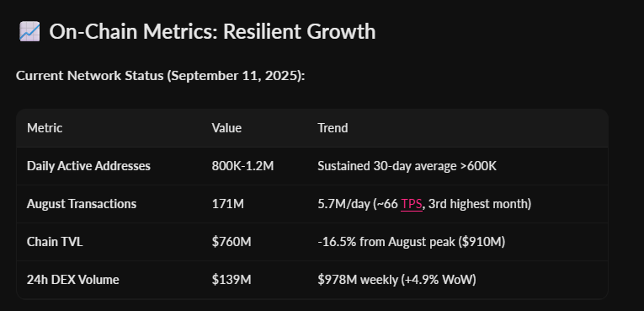Click the -16.5% from August peak text
This screenshot has height=311, width=644.
click(411, 242)
